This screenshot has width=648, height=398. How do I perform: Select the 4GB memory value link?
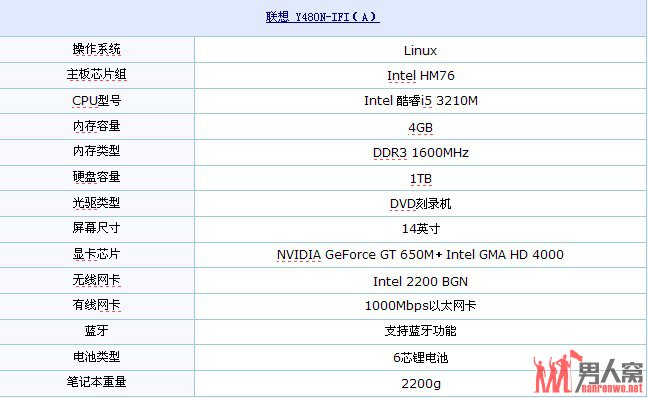pyautogui.click(x=420, y=128)
